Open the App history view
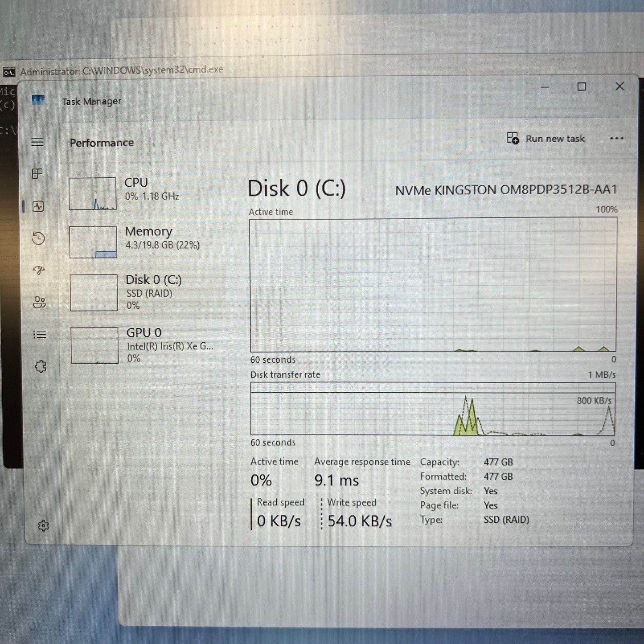The image size is (644, 644). (x=38, y=239)
